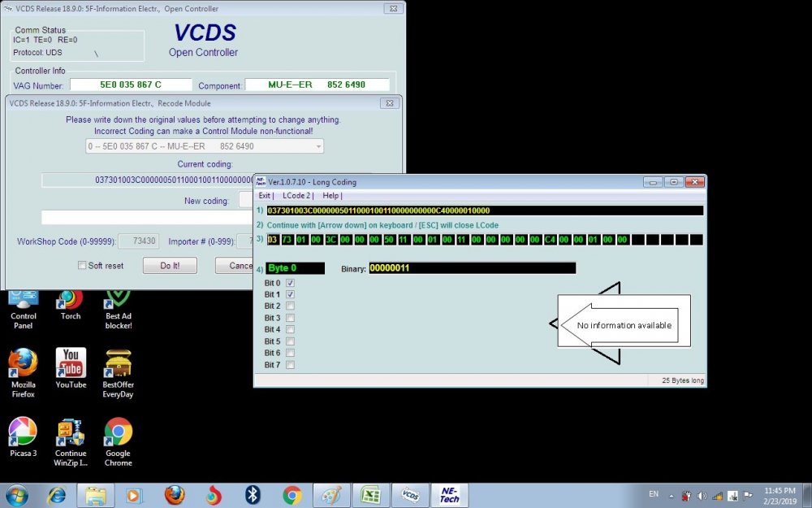812x508 pixels.
Task: Click the Component field in VCDS
Action: (x=317, y=85)
